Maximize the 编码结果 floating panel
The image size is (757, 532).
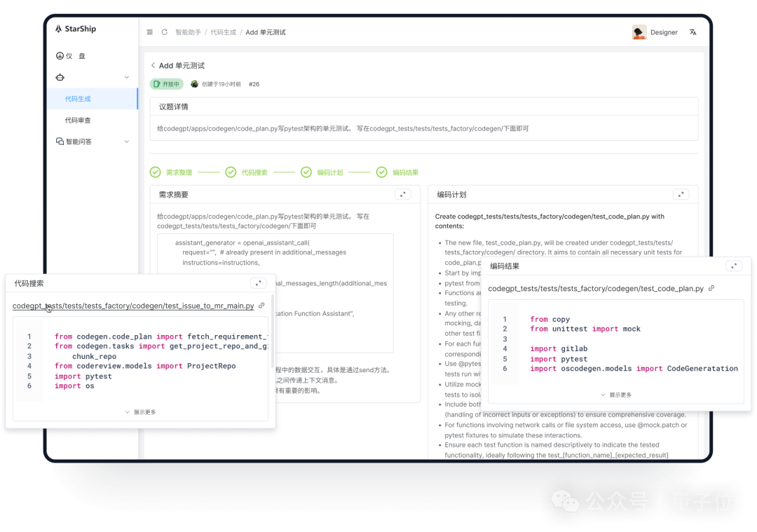pos(733,266)
